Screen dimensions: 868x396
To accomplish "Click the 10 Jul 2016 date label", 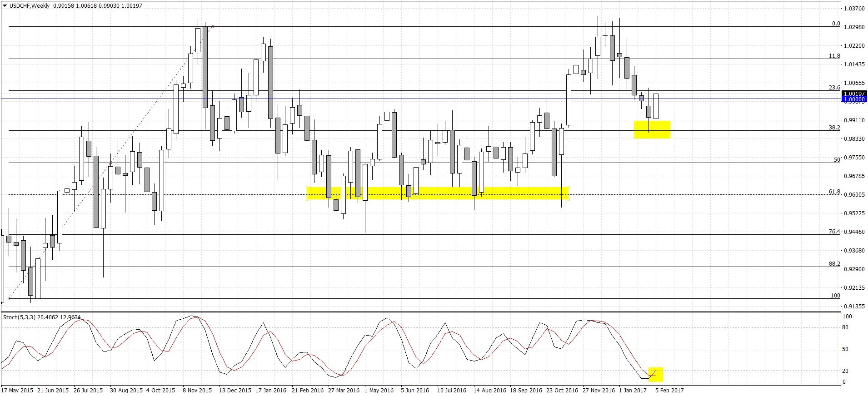I will (x=452, y=390).
